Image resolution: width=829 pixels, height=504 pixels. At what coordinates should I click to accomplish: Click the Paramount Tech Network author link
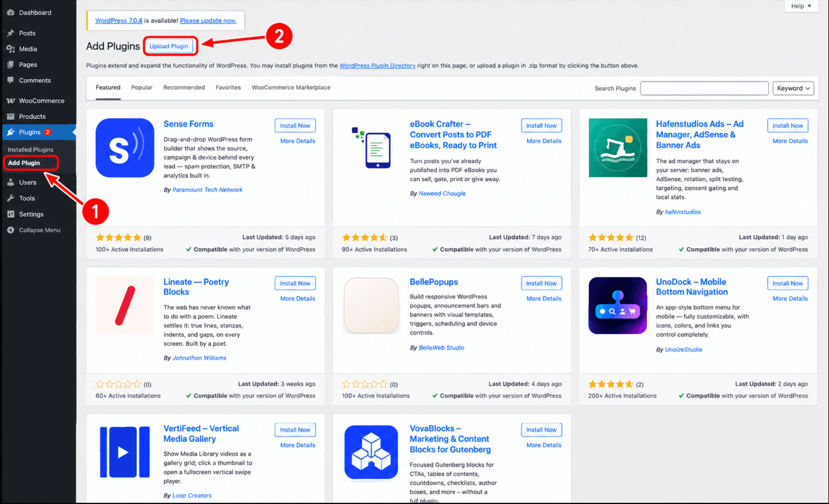[207, 190]
